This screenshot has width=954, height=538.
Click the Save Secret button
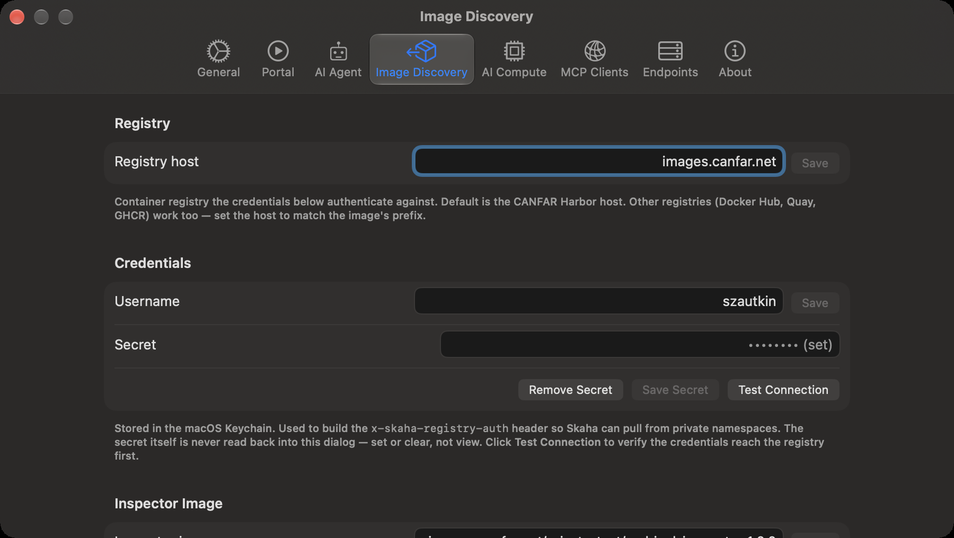[675, 390]
